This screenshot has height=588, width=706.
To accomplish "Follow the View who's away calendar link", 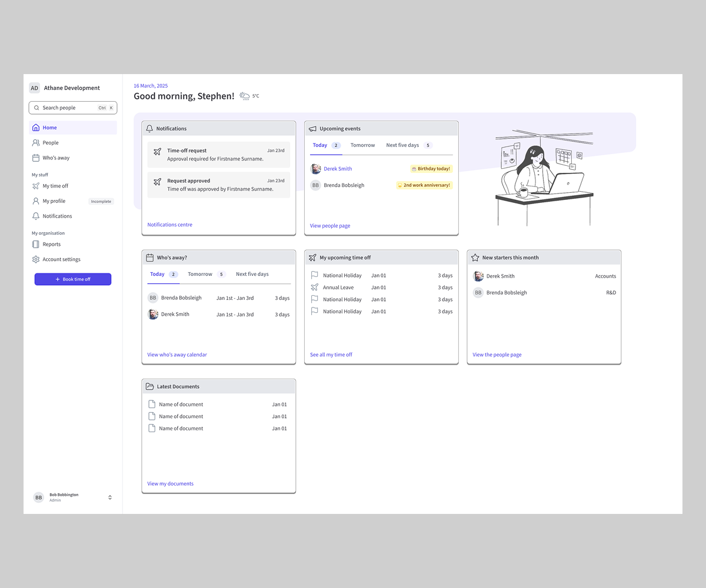I will click(177, 355).
